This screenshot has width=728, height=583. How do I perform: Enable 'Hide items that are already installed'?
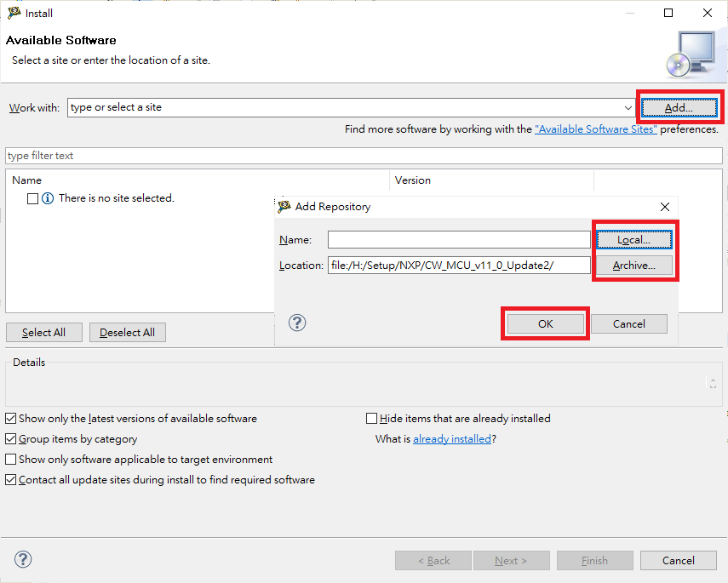tap(371, 419)
